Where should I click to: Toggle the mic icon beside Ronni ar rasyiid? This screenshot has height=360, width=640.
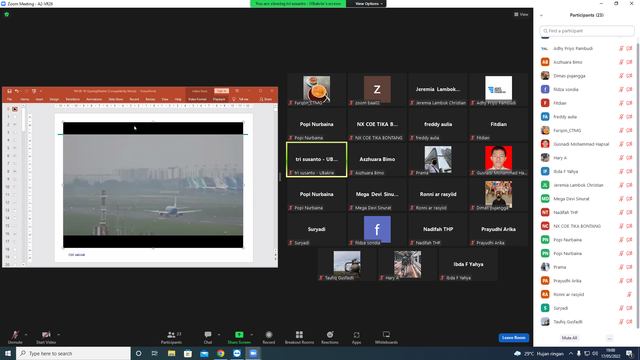click(x=629, y=294)
